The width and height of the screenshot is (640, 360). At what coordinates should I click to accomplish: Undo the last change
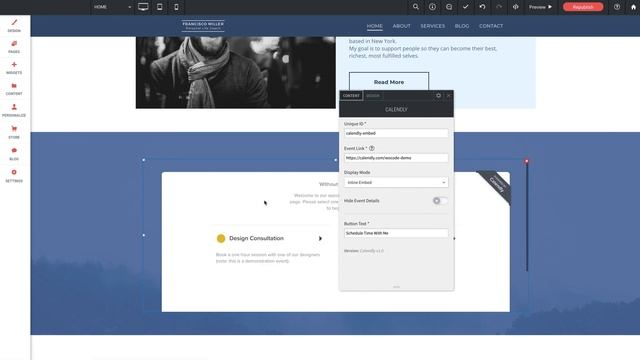pyautogui.click(x=482, y=7)
